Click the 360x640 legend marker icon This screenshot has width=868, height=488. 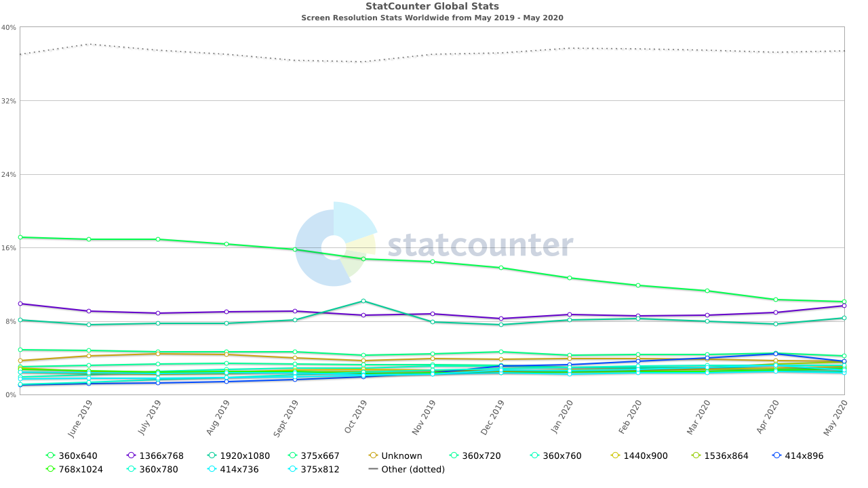click(x=50, y=455)
